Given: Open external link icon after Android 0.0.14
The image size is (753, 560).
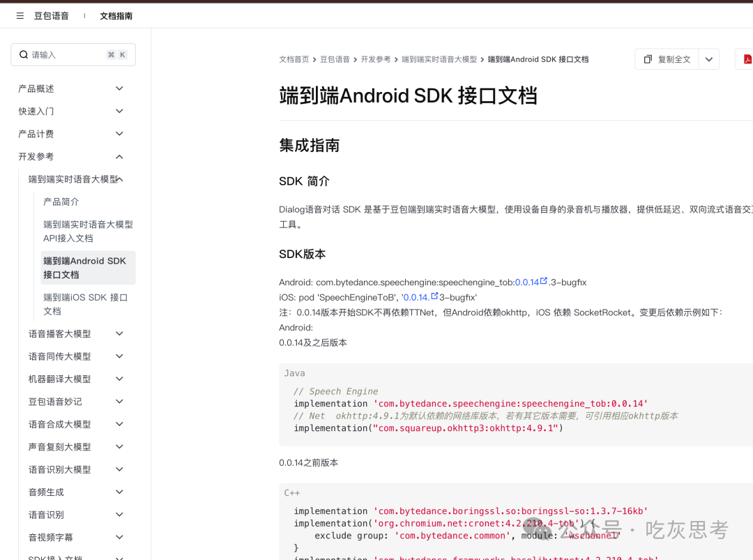Looking at the screenshot, I should (544, 281).
